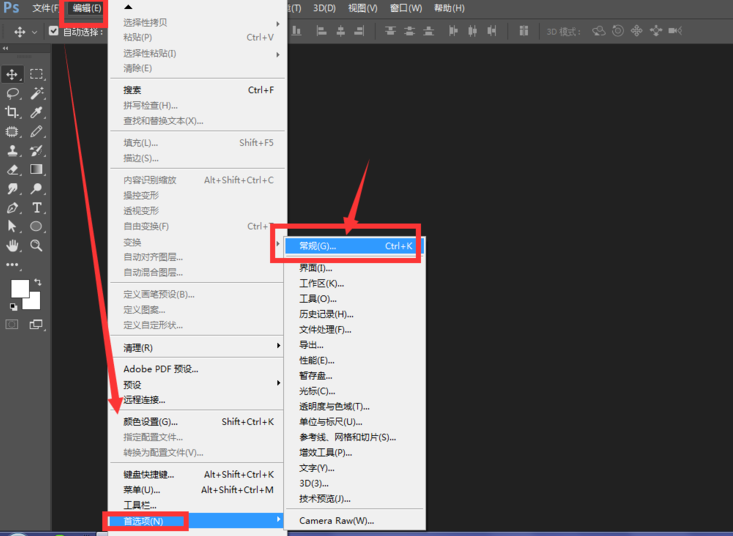Open the Edit Toolbar three-dots button
The width and height of the screenshot is (733, 536).
[12, 264]
